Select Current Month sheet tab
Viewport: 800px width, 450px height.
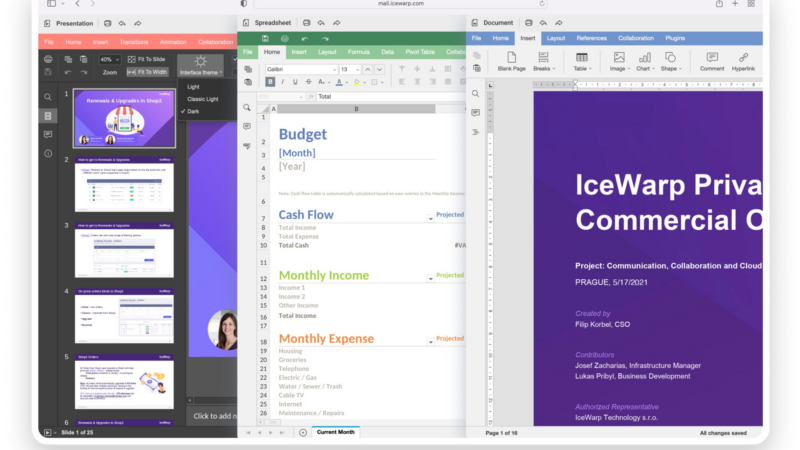point(335,432)
